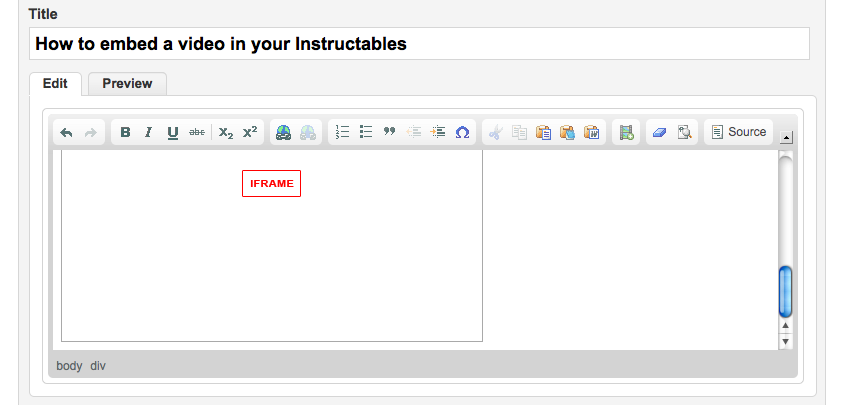
Task: Collapse the editor toolbar
Action: [786, 138]
